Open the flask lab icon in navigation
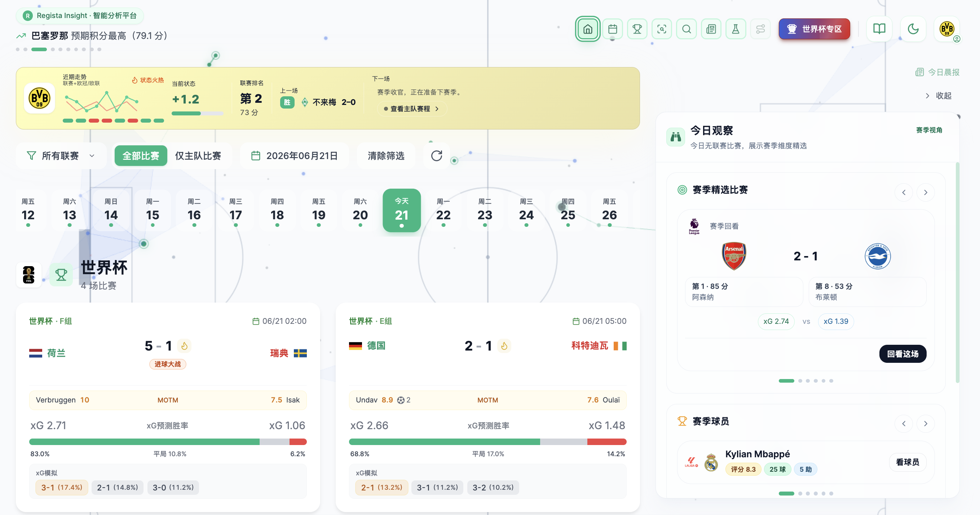980x515 pixels. pyautogui.click(x=736, y=29)
